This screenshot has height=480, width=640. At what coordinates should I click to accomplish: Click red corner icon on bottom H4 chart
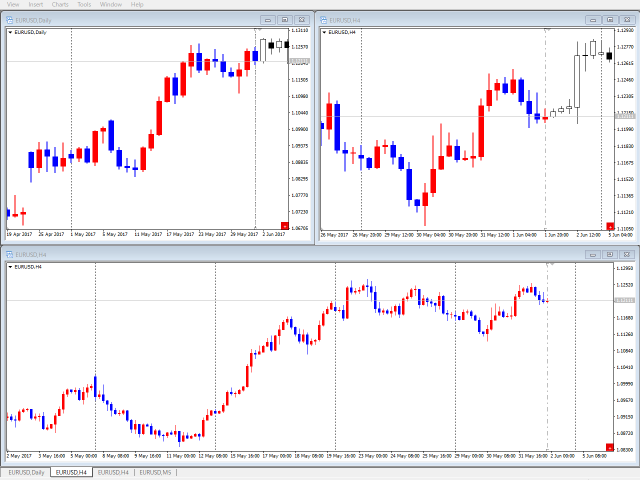click(610, 446)
